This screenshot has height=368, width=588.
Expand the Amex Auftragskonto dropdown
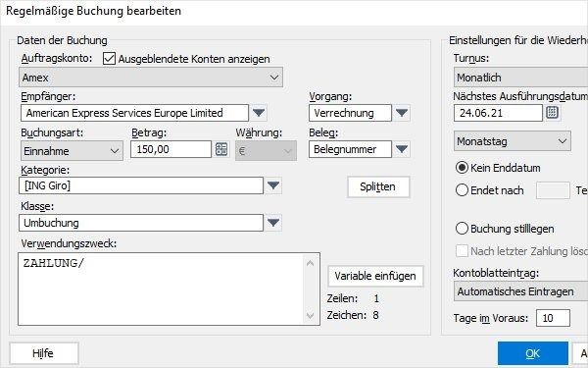[x=151, y=78]
